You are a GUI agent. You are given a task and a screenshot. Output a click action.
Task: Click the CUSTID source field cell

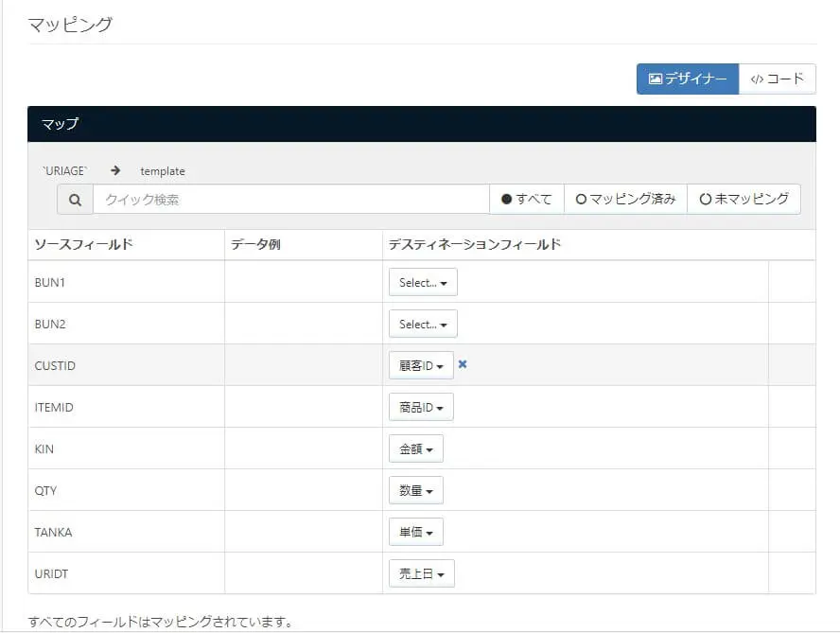click(x=126, y=365)
